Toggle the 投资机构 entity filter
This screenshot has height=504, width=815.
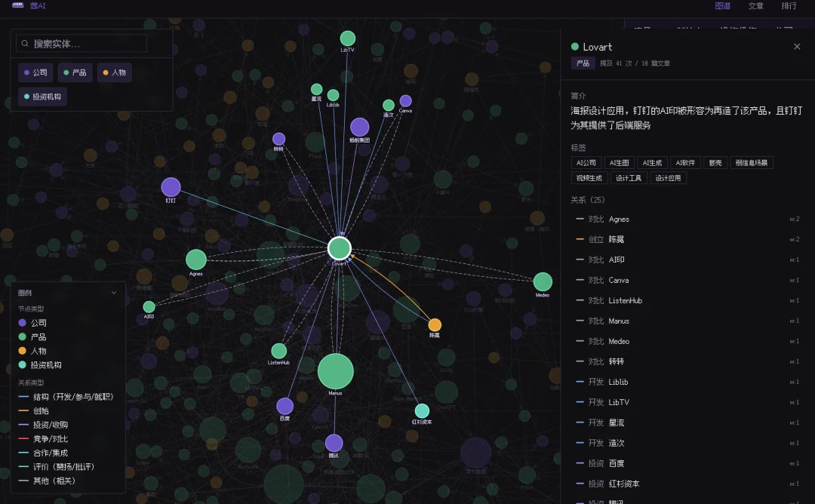pyautogui.click(x=42, y=97)
